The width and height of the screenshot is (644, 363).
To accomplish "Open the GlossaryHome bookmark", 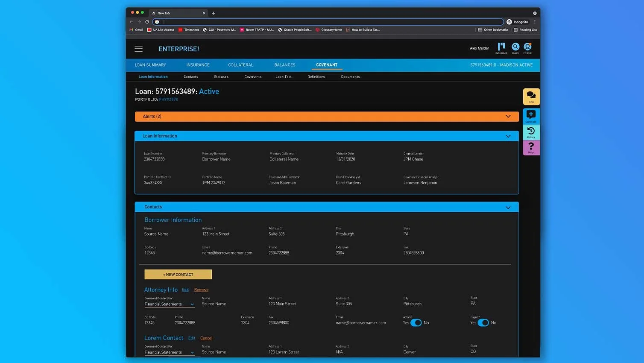I will point(329,30).
